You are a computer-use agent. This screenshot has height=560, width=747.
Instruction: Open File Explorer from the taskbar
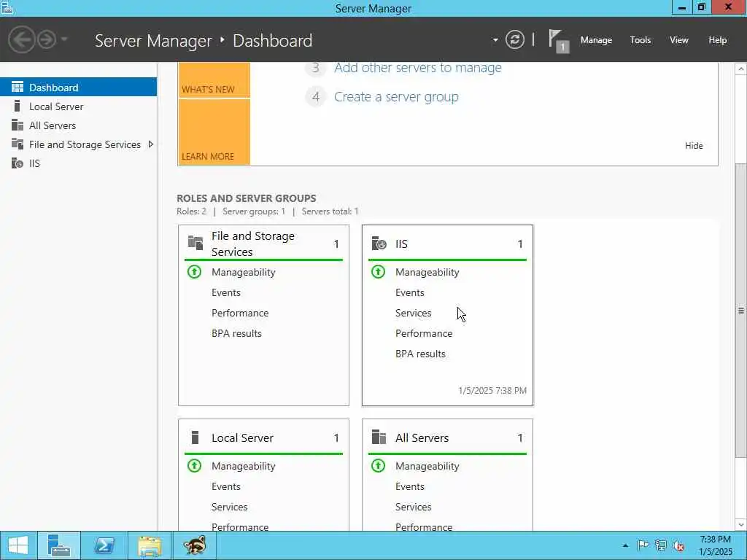(149, 545)
